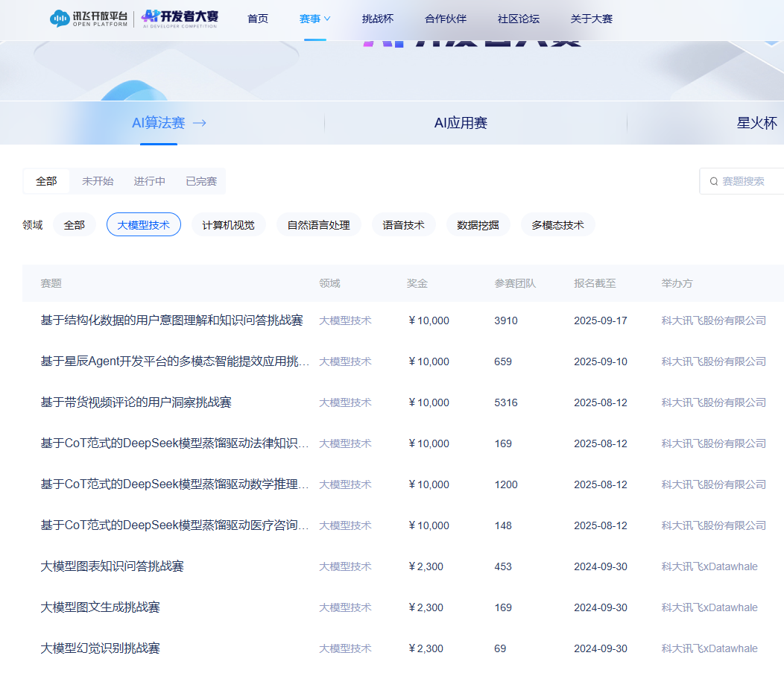
Task: Select the 全部 status filter
Action: [x=46, y=181]
